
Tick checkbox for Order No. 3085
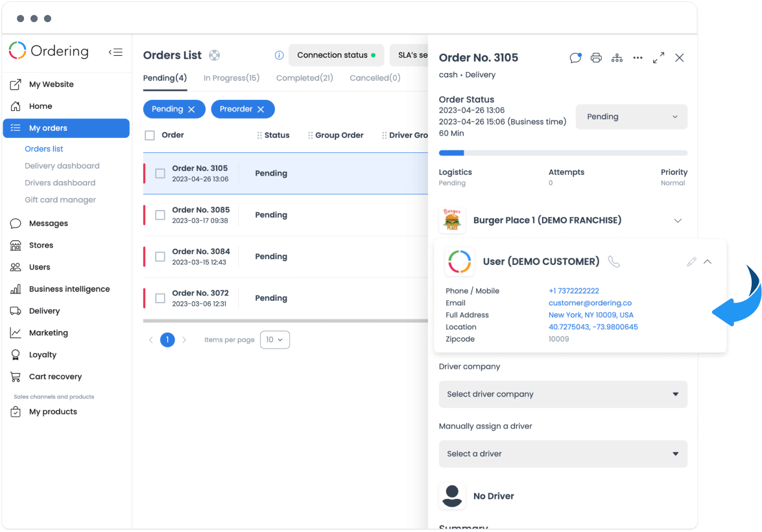[160, 215]
